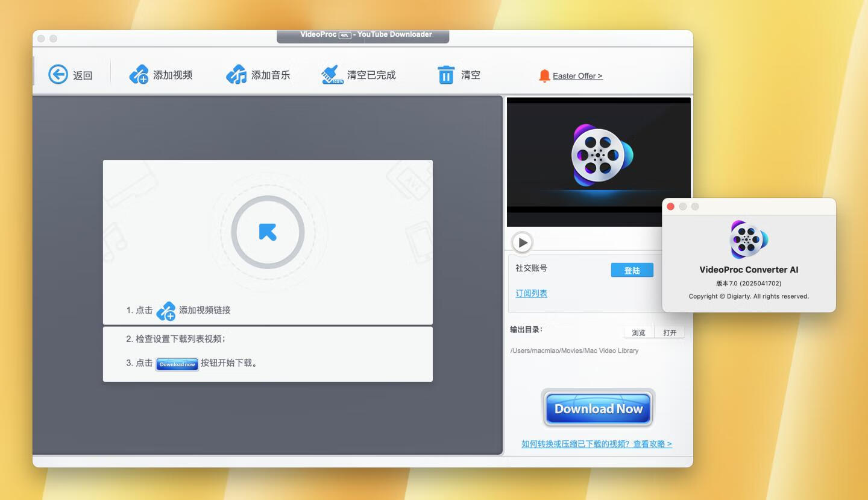Click the output path /Users/macmiao/Movies/Mac Video Library
868x500 pixels.
tap(574, 350)
